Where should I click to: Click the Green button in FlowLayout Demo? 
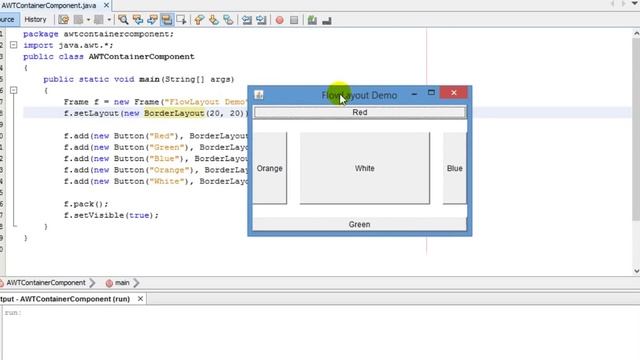point(359,224)
